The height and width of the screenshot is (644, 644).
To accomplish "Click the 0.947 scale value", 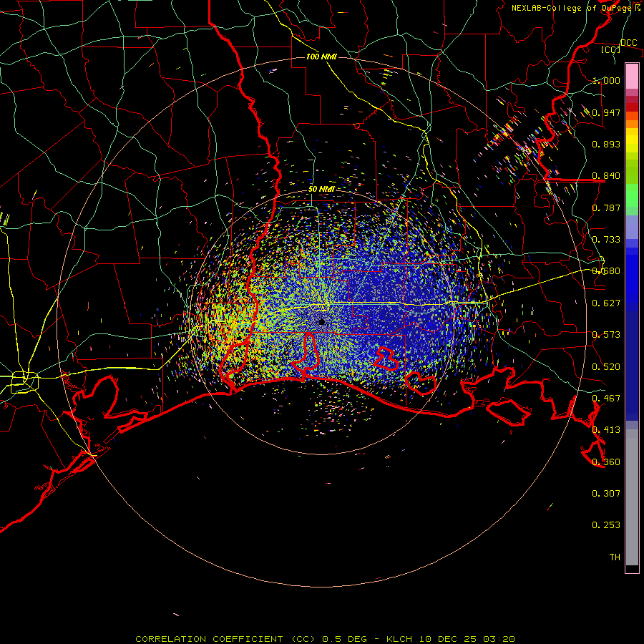I will (x=606, y=112).
